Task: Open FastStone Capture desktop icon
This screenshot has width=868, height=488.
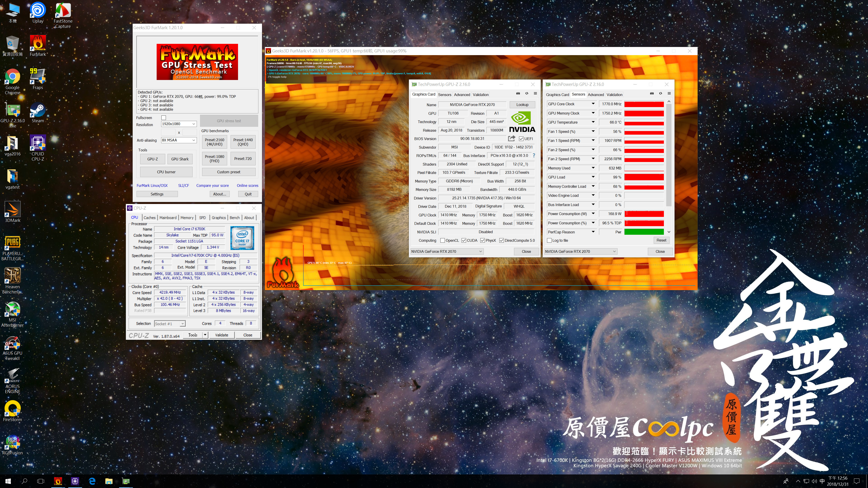Action: [63, 16]
